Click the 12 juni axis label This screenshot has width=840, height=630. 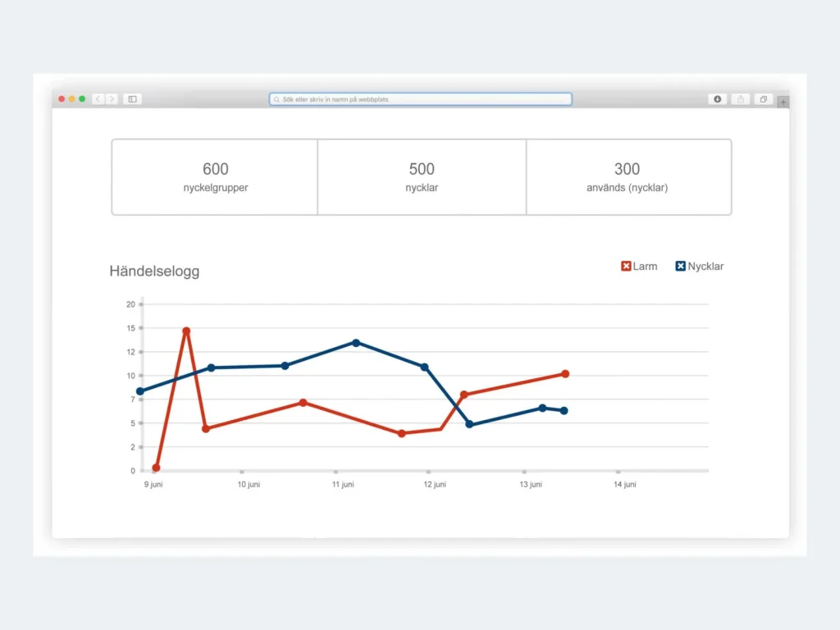pos(435,484)
